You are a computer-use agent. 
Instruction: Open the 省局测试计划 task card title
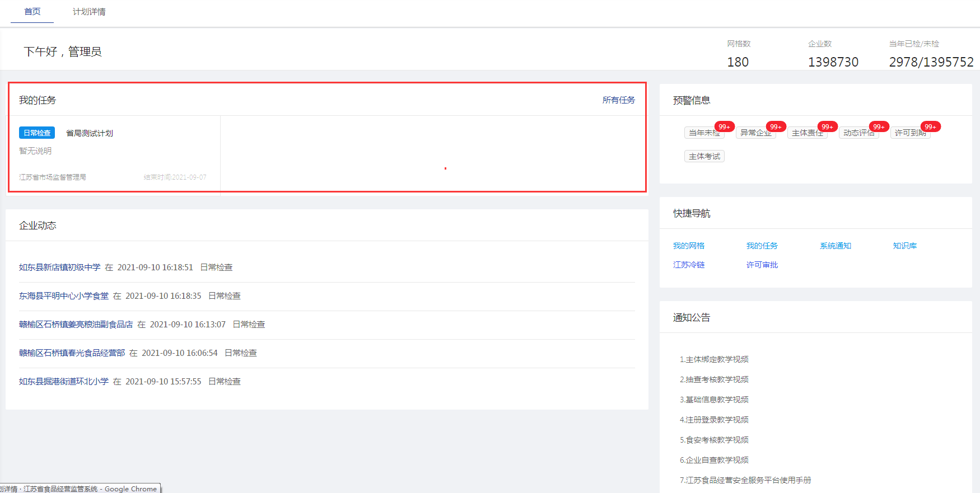90,133
